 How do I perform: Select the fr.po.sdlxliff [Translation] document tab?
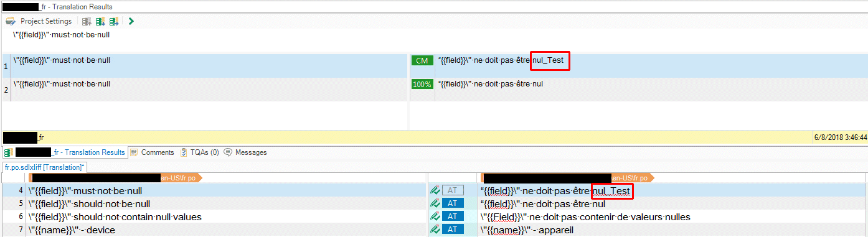(45, 167)
